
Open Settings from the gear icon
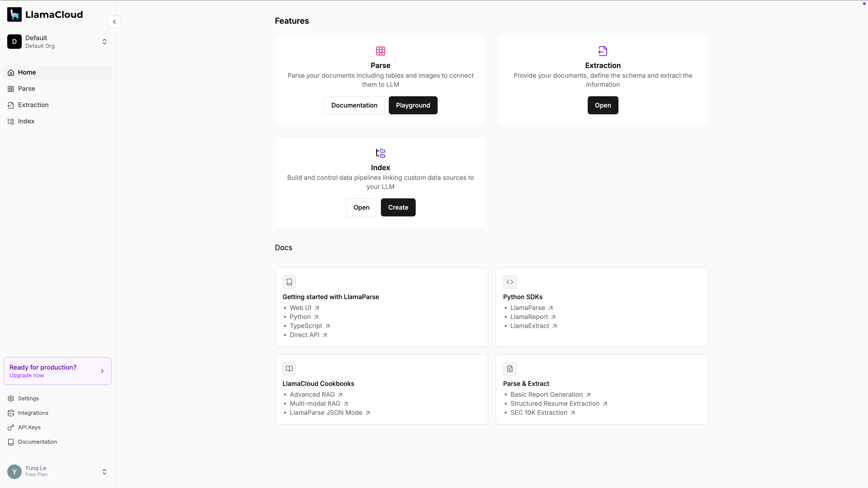pyautogui.click(x=11, y=398)
